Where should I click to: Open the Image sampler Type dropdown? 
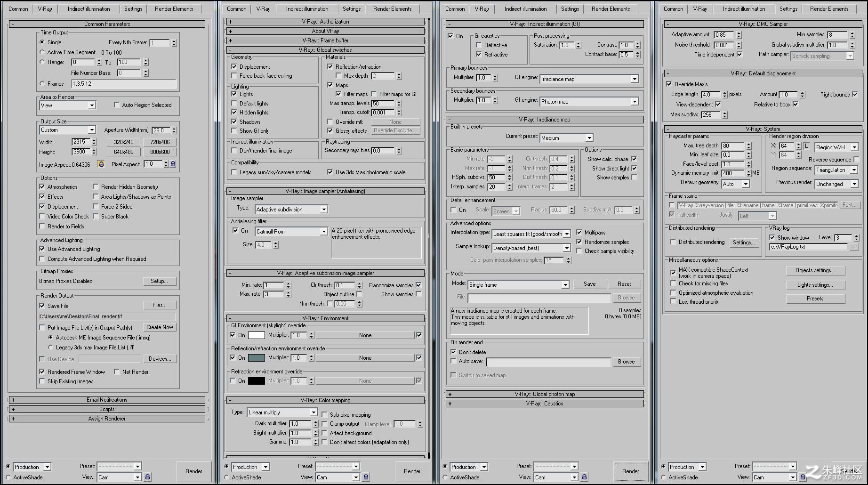291,210
